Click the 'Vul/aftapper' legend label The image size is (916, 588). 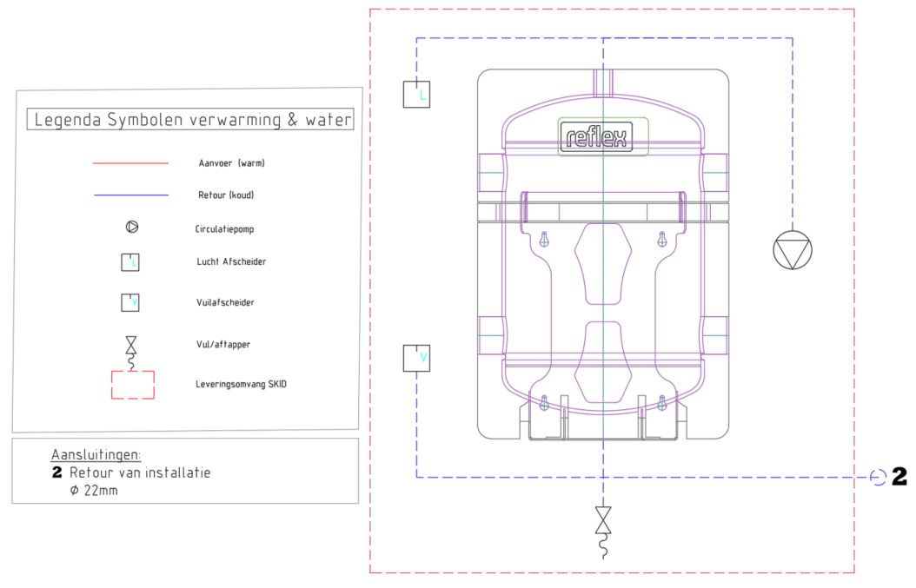point(223,345)
